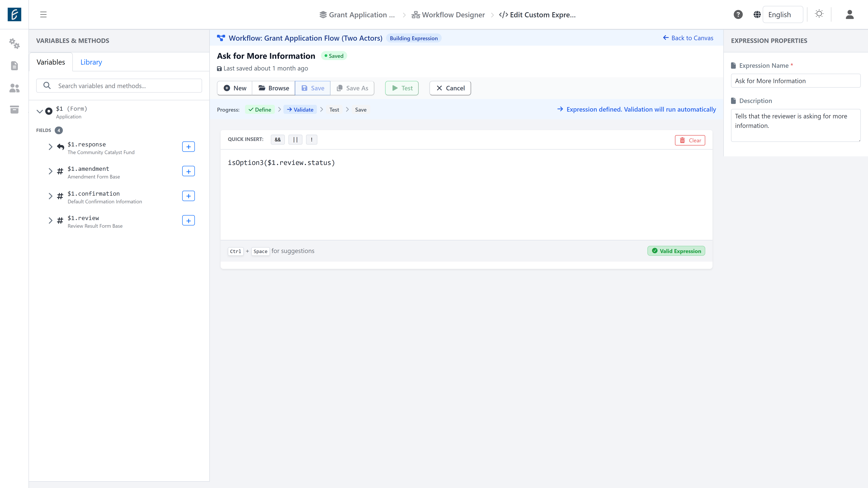Toggle light/dark theme with sun icon

[x=819, y=14]
